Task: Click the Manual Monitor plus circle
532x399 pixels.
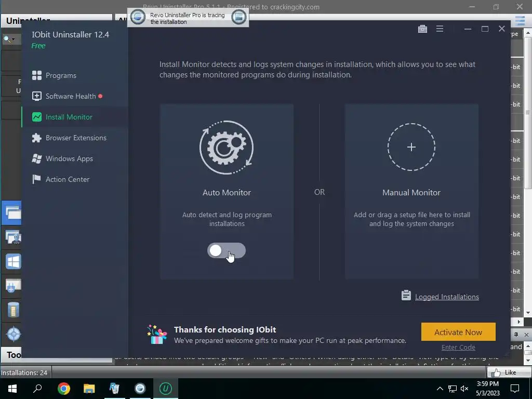Action: [x=411, y=147]
